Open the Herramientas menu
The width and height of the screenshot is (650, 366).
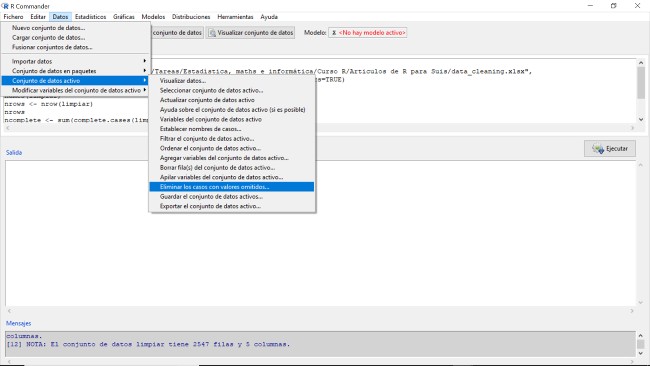[x=235, y=17]
